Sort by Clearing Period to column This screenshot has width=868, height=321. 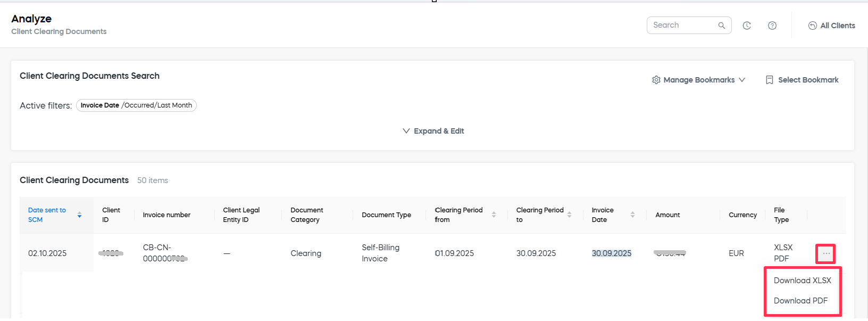point(569,215)
